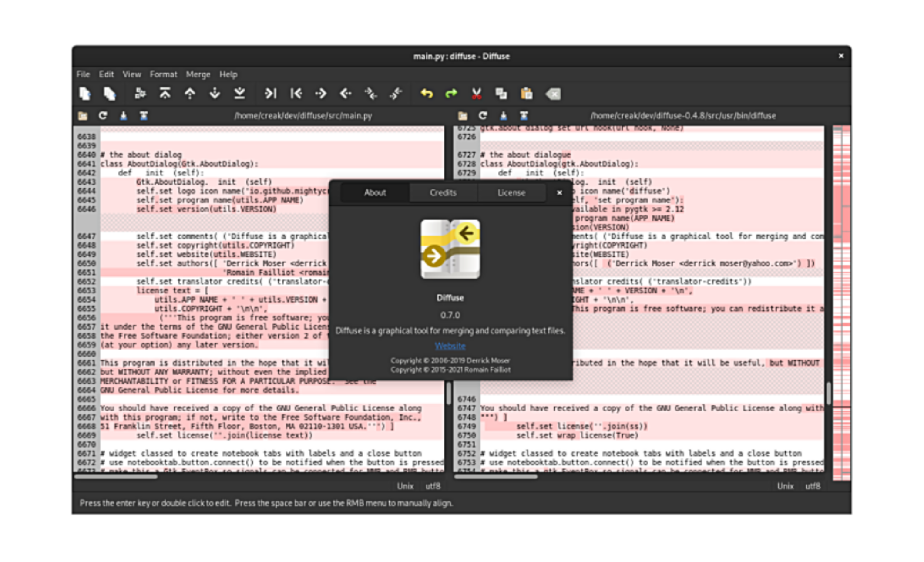Open the Format menu

164,74
